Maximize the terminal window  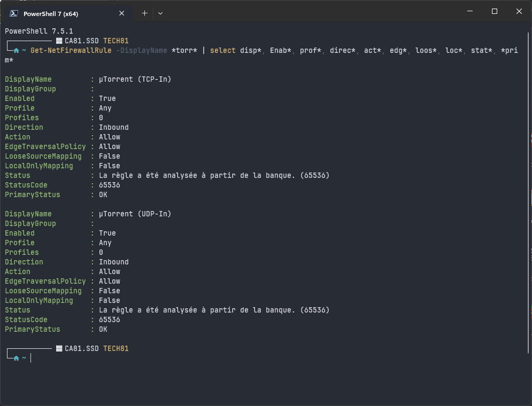495,11
